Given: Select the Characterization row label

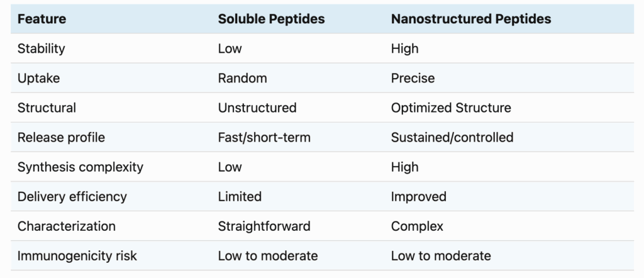Looking at the screenshot, I should pyautogui.click(x=66, y=226).
